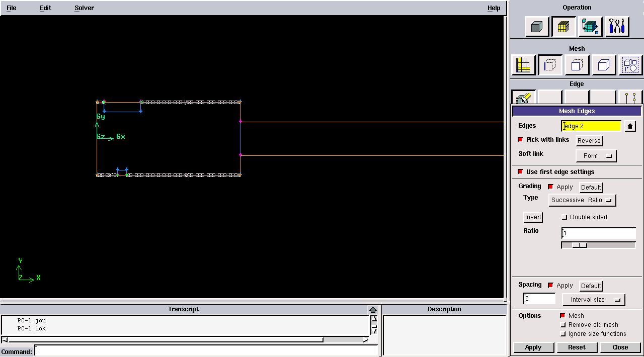Select the Geometry operation icon
Image resolution: width=644 pixels, height=357 pixels.
click(537, 27)
